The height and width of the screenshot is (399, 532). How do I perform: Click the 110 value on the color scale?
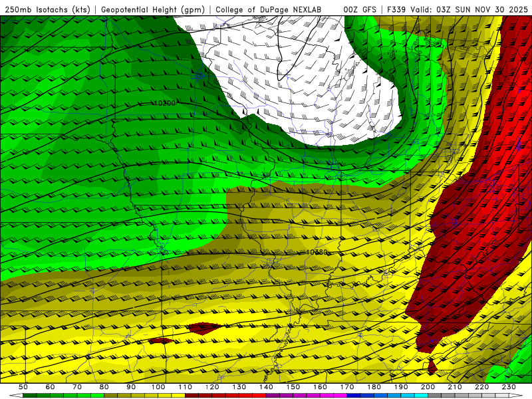[x=186, y=387]
